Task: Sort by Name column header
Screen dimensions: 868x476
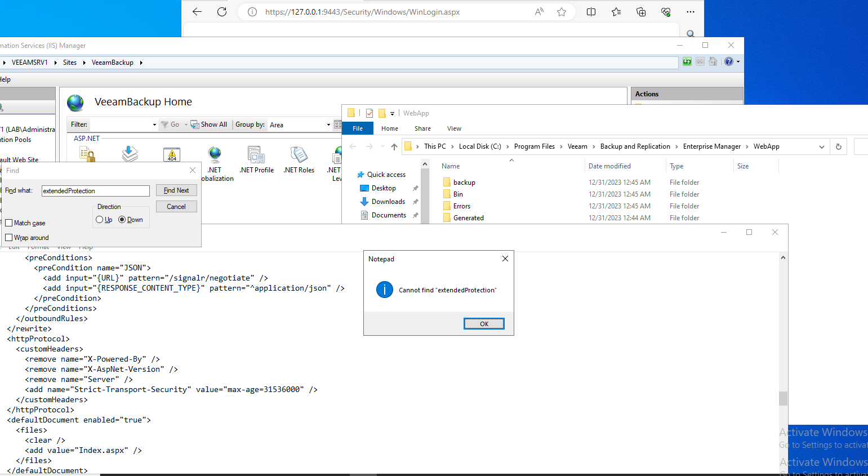Action: point(451,166)
